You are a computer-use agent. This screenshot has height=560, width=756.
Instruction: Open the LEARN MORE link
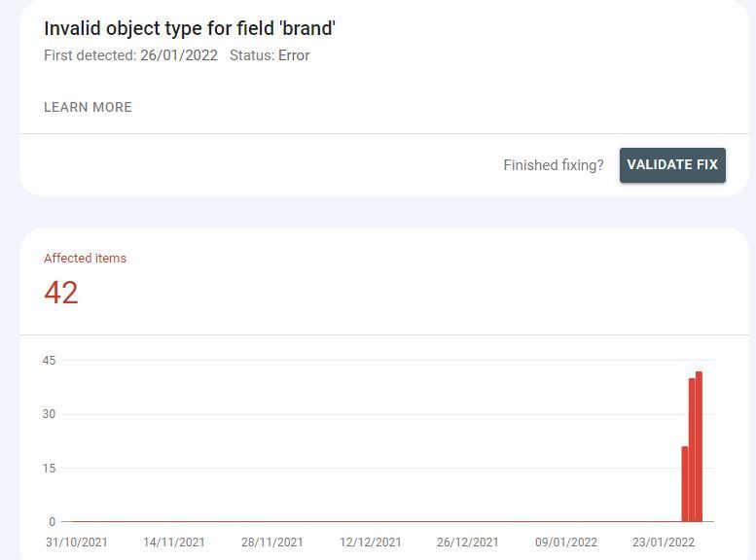pos(88,107)
